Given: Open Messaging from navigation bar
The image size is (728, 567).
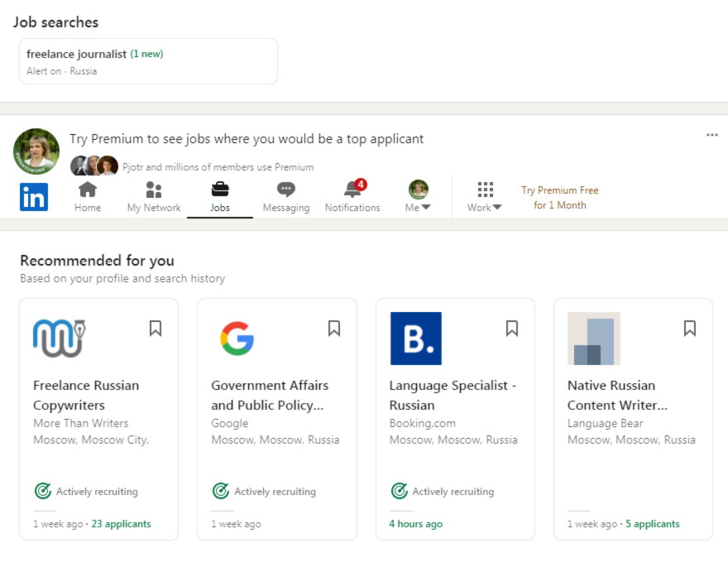Looking at the screenshot, I should tap(286, 197).
